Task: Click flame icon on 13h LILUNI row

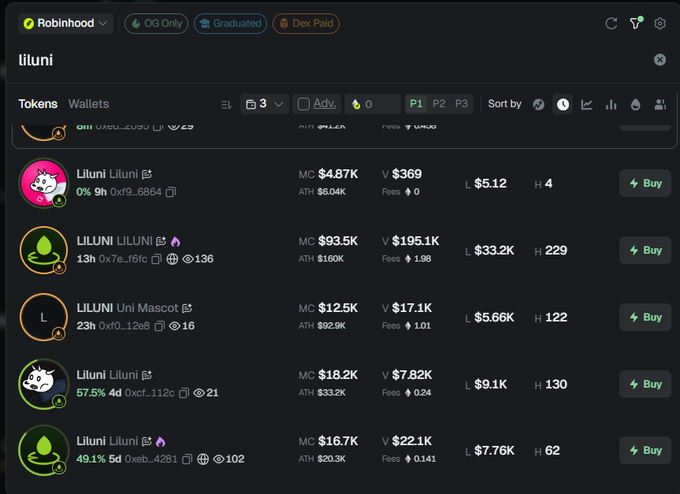Action: pyautogui.click(x=175, y=242)
